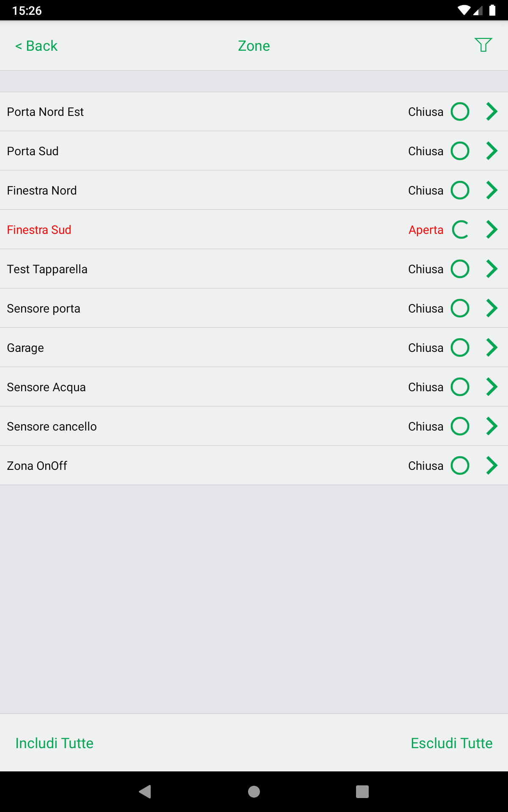
Task: Toggle Porta Sud inclusion circle
Action: pyautogui.click(x=460, y=151)
